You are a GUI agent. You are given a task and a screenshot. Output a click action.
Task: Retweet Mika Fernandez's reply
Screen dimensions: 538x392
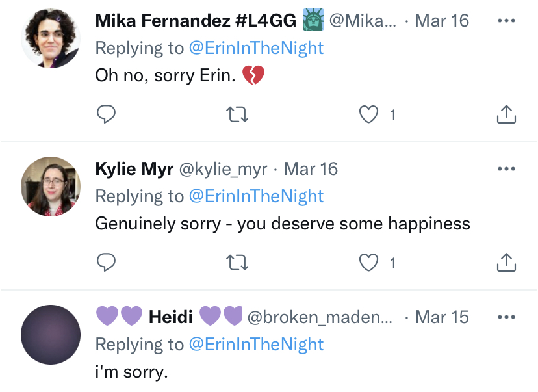coord(237,115)
